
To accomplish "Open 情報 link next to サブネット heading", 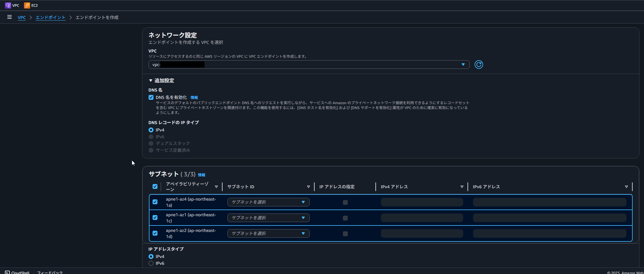I will pos(201,175).
